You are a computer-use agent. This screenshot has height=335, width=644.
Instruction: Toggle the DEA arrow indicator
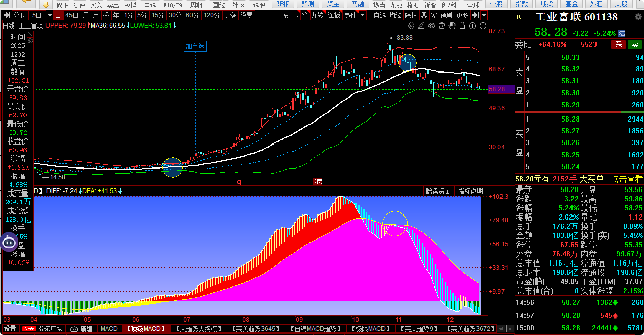pyautogui.click(x=121, y=191)
